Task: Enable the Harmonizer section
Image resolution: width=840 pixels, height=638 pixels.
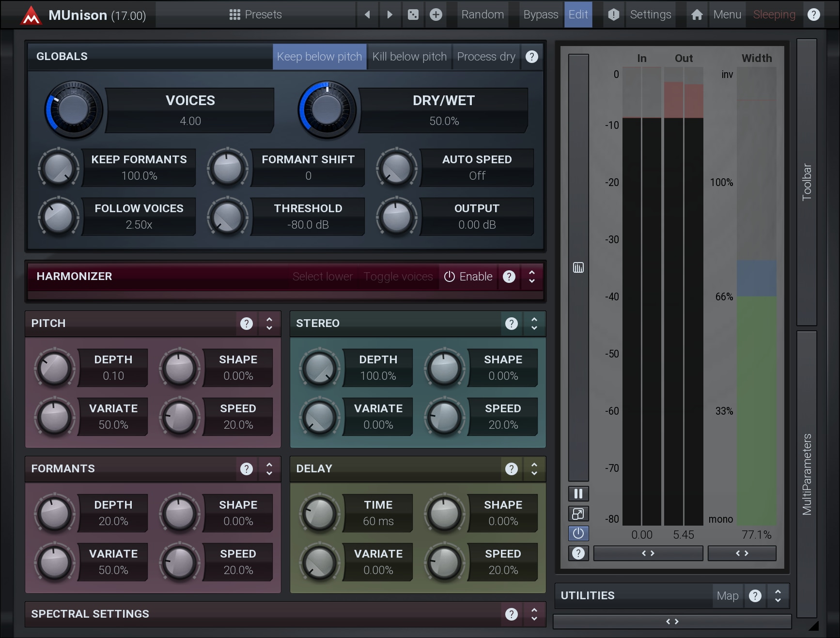Action: (468, 277)
